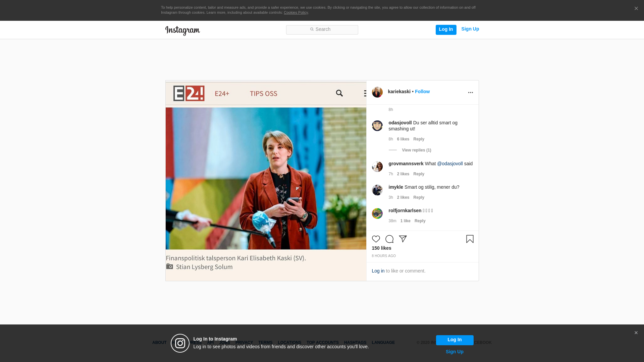Focus the Search input field
644x362 pixels.
(x=322, y=30)
